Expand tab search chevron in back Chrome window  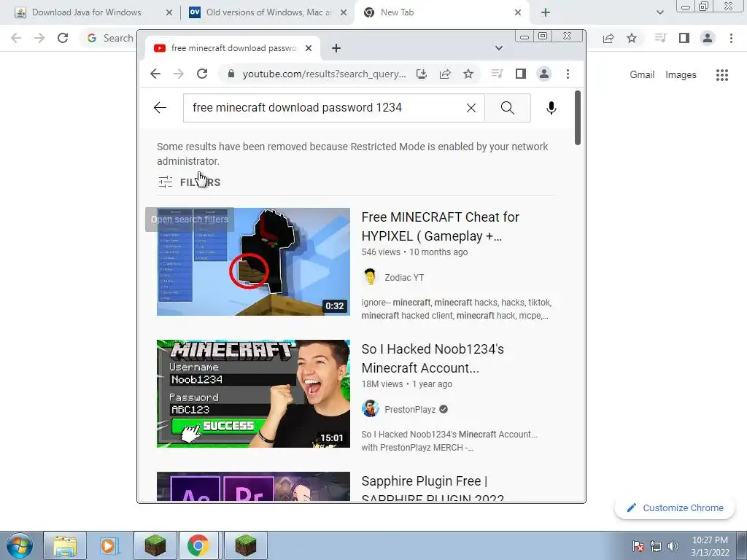pos(659,13)
